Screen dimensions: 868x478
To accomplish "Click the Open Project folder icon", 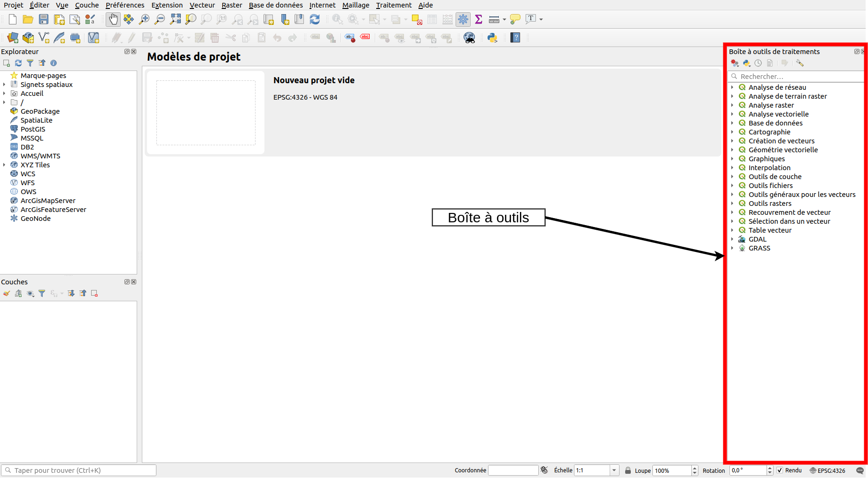I will [x=28, y=19].
